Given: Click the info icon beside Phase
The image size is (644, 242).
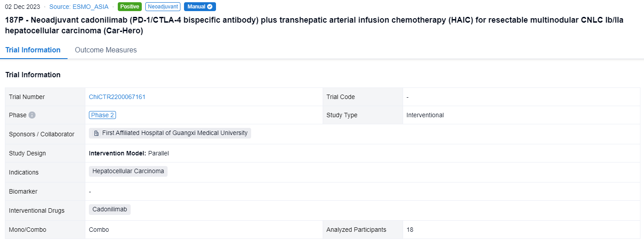Looking at the screenshot, I should (x=32, y=115).
